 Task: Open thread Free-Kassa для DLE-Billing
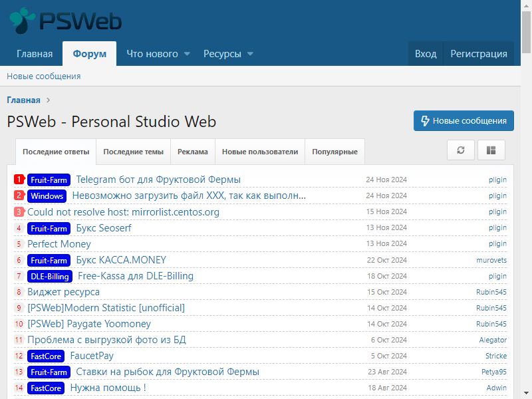pos(136,276)
